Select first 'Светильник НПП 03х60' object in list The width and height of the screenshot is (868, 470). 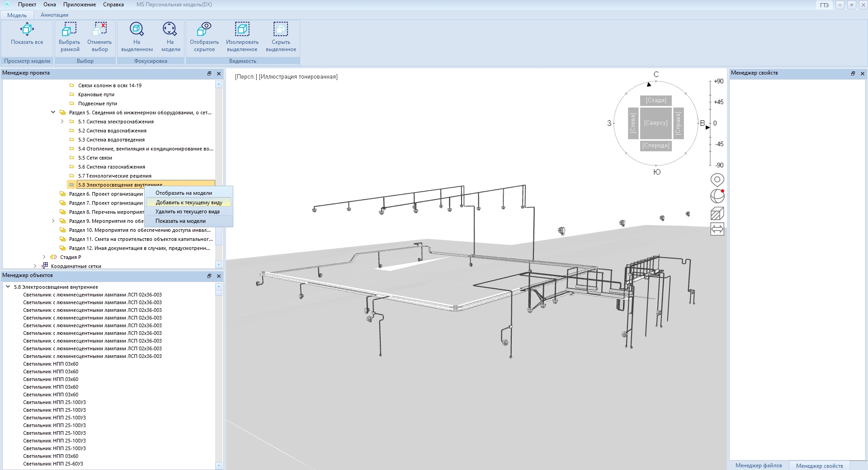pyautogui.click(x=51, y=364)
